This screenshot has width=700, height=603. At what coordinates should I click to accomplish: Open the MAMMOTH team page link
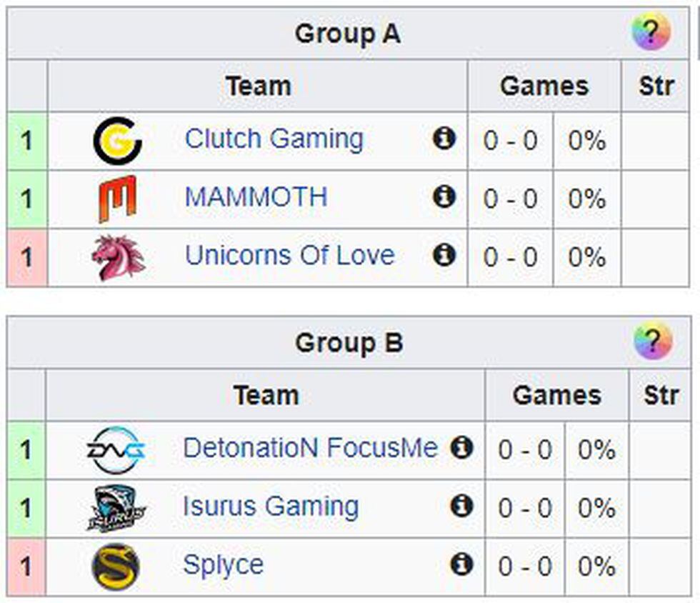tap(256, 196)
